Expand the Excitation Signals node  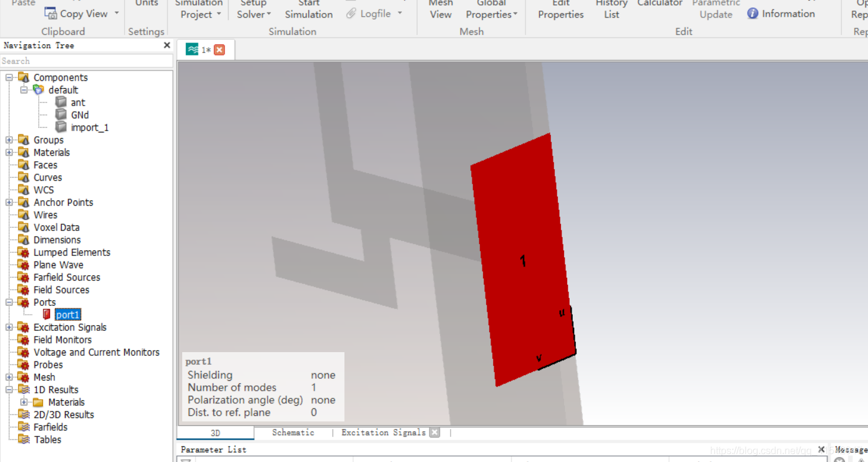[x=9, y=327]
